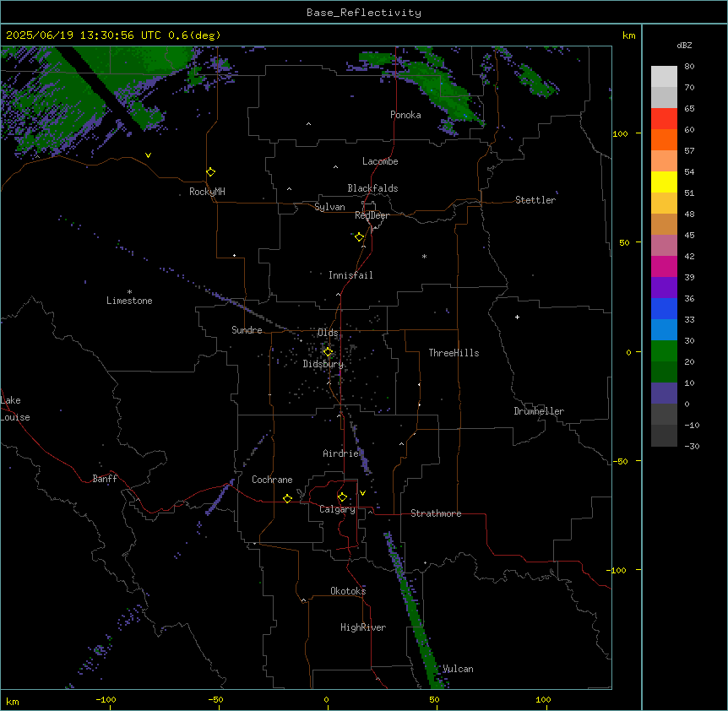Select the purple 39-36 dBZ color swatch

click(664, 288)
